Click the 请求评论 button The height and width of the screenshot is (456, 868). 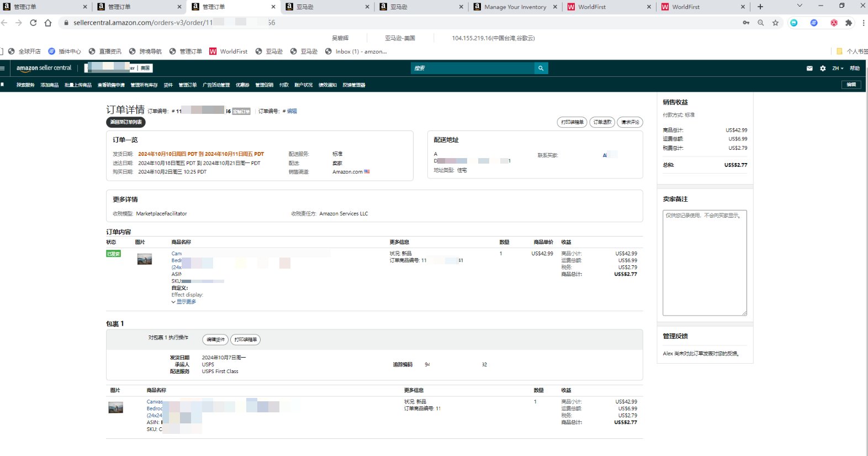[629, 122]
